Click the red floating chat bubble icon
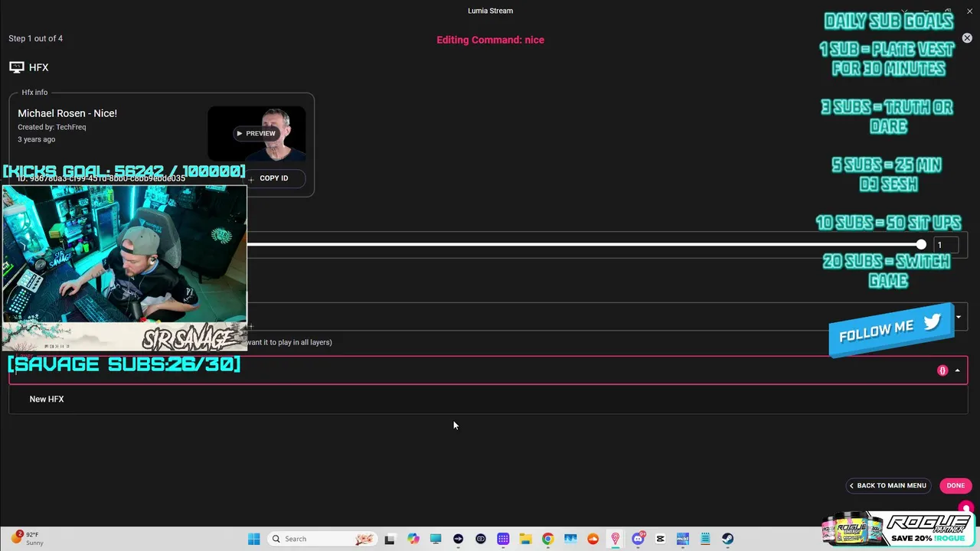Screen dimensions: 980x551 point(966,508)
